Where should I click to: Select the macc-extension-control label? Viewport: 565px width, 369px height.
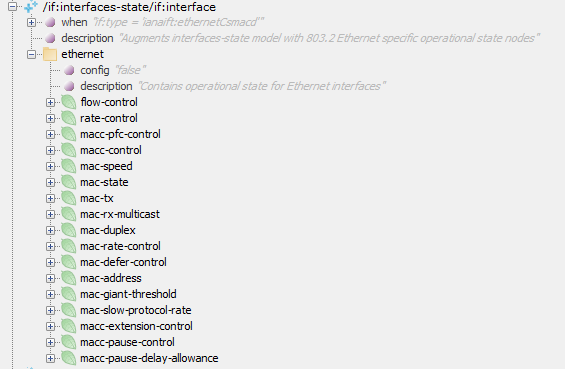point(136,326)
